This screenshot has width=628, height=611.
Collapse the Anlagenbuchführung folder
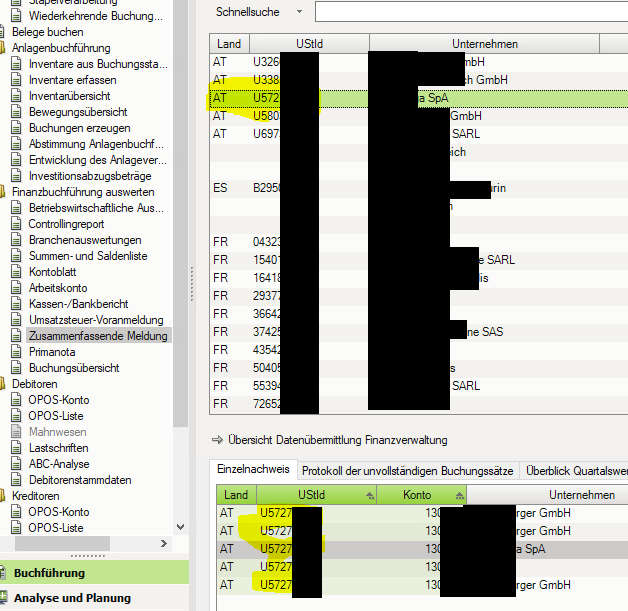[4, 48]
